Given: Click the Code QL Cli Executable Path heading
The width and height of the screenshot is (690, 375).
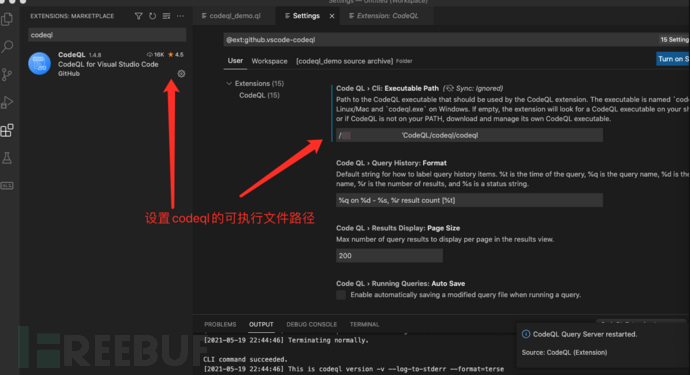Looking at the screenshot, I should click(x=387, y=88).
